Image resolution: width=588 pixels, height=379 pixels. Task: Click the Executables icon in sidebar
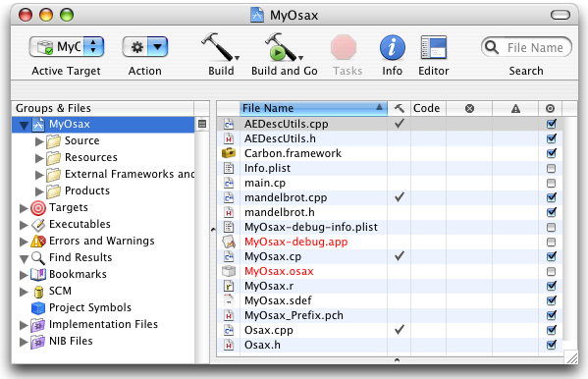point(38,225)
